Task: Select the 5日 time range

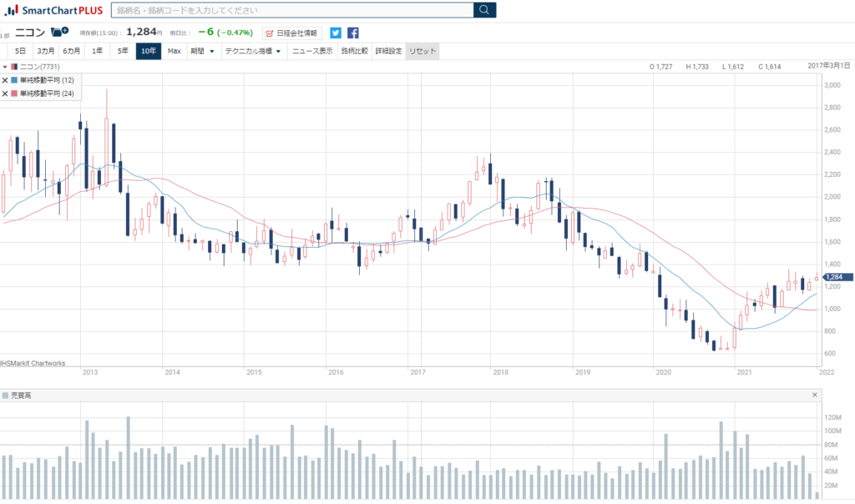Action: pos(20,51)
